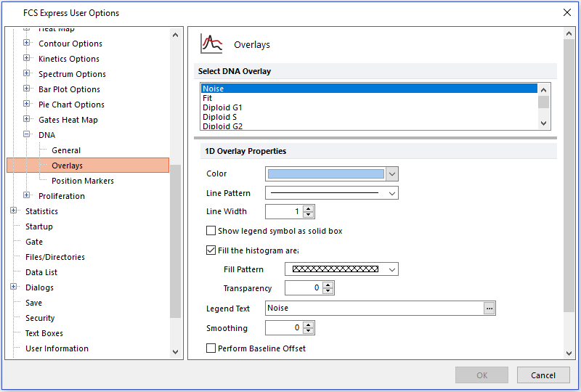This screenshot has height=392, width=581.
Task: Expand the Bar Plot Options node
Action: (26, 88)
